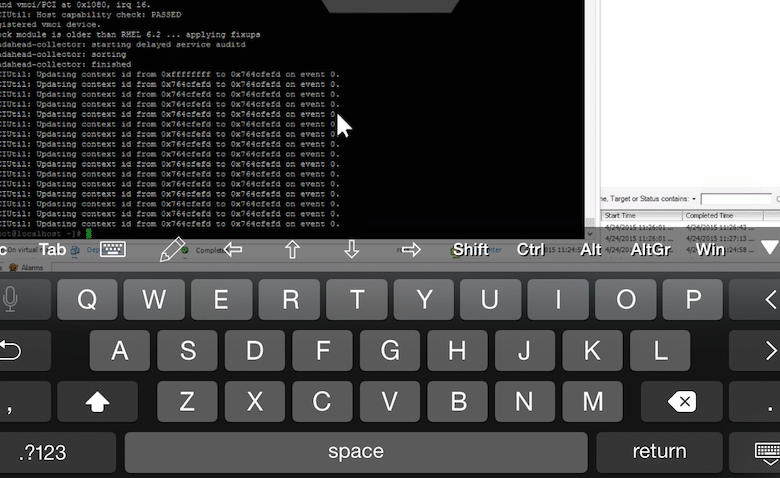Image resolution: width=780 pixels, height=478 pixels.
Task: Send the up arrow key
Action: (x=292, y=249)
